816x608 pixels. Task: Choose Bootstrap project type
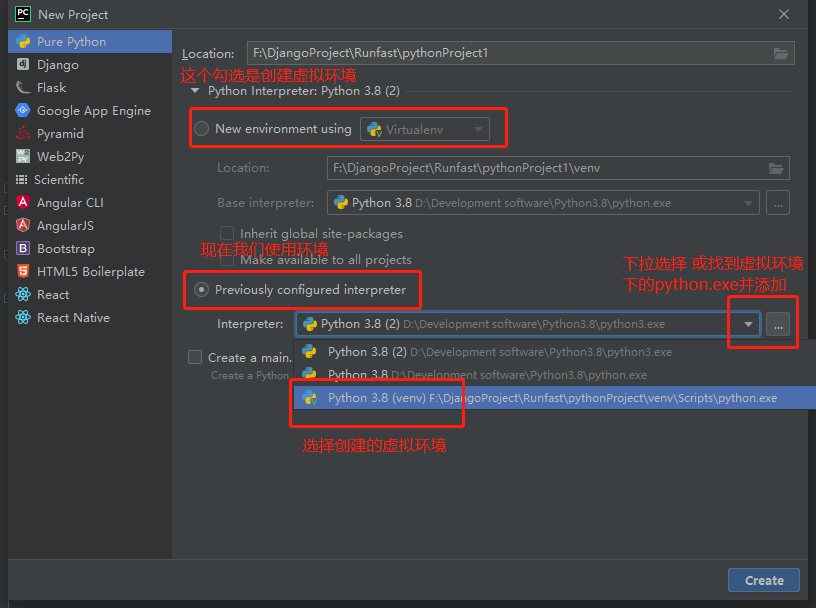click(90, 248)
